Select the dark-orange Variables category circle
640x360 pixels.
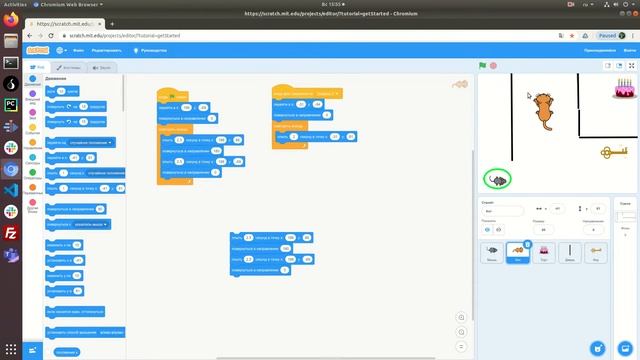click(x=33, y=187)
